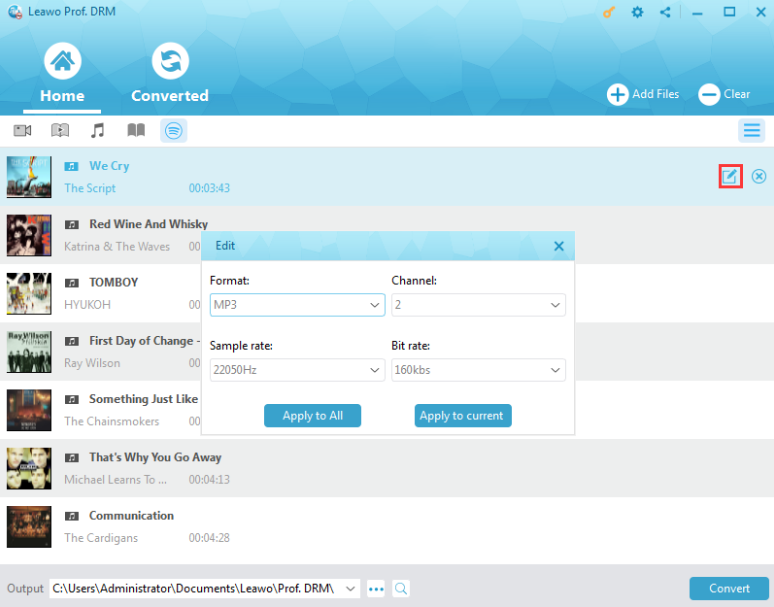The width and height of the screenshot is (774, 607).
Task: Click the artist name The Cardigans
Action: pyautogui.click(x=101, y=538)
